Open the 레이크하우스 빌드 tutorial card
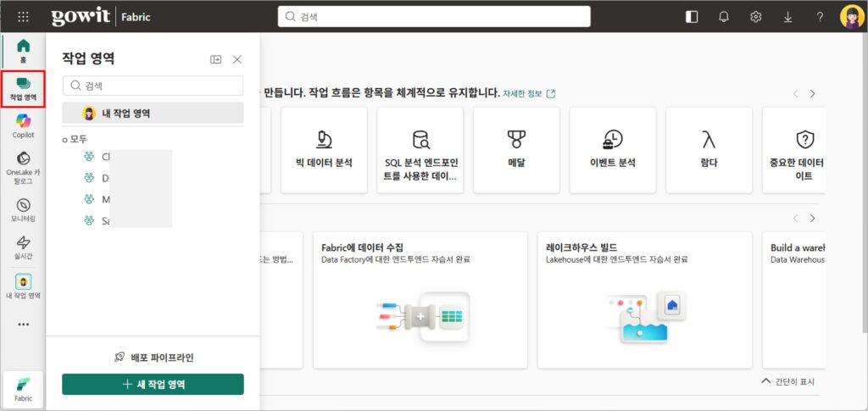 pos(645,300)
